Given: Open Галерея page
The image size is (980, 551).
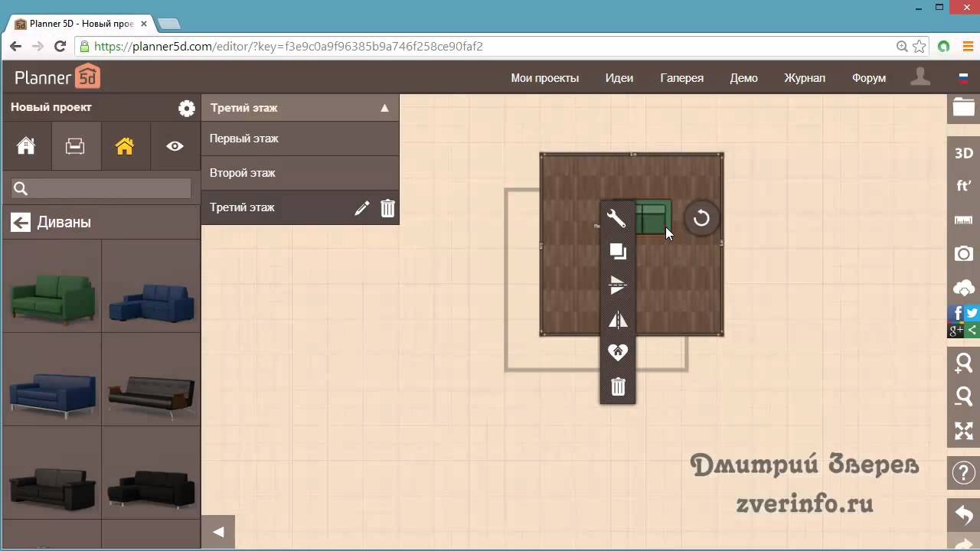Looking at the screenshot, I should click(x=682, y=78).
